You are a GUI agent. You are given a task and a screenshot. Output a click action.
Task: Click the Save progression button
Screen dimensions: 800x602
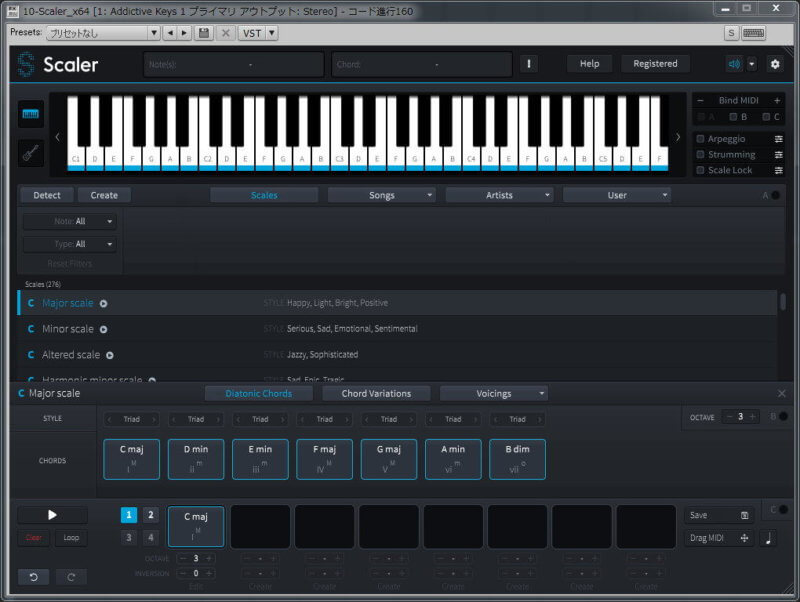point(718,515)
